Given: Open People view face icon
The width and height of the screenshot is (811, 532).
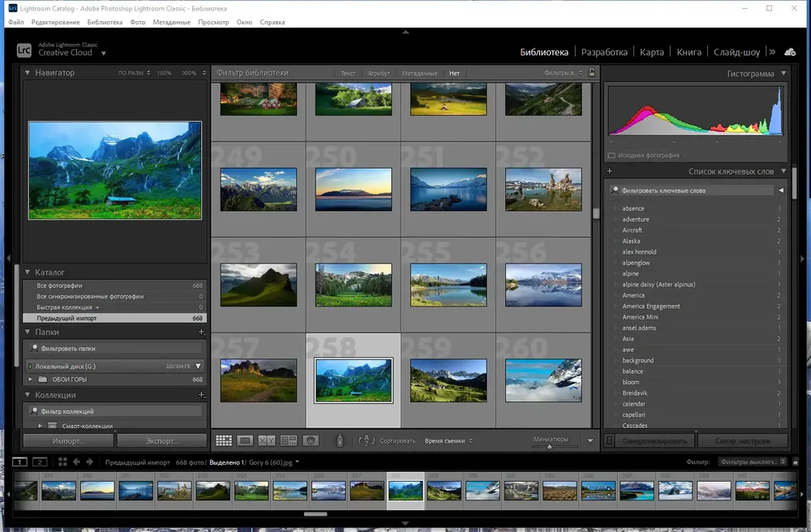Looking at the screenshot, I should pos(310,440).
